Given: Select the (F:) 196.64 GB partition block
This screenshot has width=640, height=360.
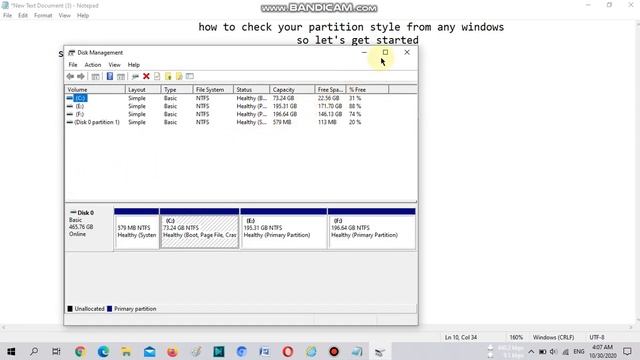Looking at the screenshot, I should pyautogui.click(x=371, y=229).
